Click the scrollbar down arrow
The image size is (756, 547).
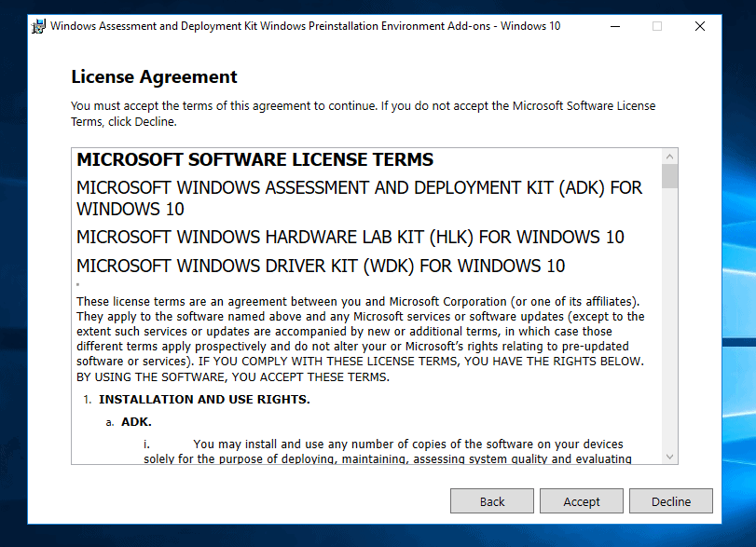tap(670, 457)
